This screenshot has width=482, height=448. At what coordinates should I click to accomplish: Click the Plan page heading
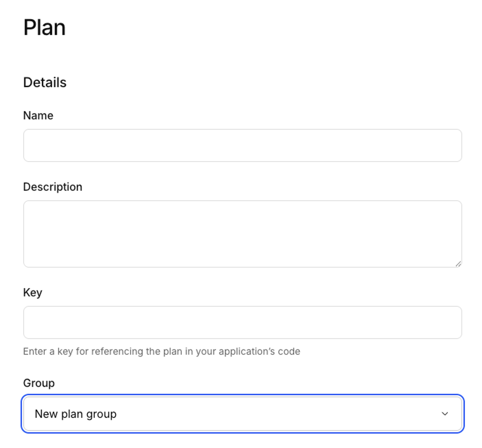click(44, 28)
